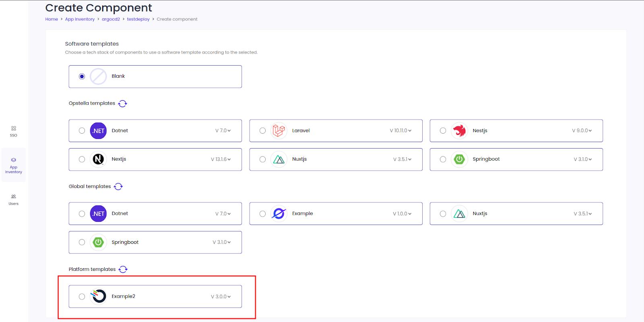The height and width of the screenshot is (322, 644).
Task: Click the 'Laravel' template name
Action: [301, 131]
